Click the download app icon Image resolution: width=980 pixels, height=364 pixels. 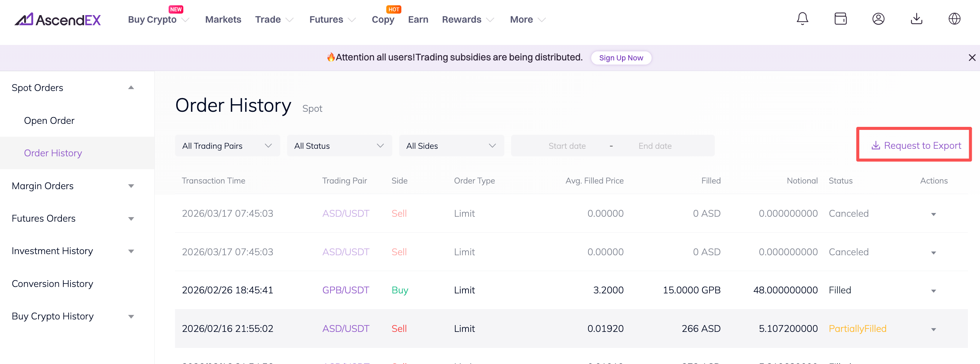(917, 19)
